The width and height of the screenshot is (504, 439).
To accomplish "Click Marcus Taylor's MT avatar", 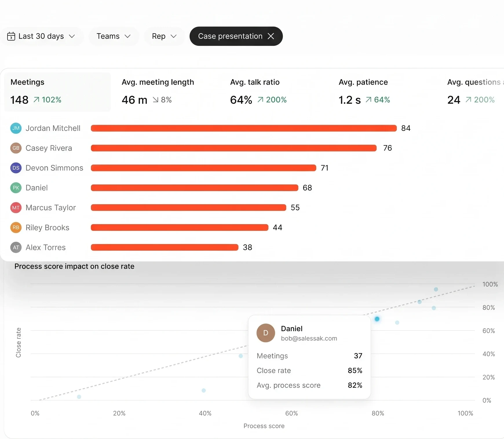I will pyautogui.click(x=16, y=208).
